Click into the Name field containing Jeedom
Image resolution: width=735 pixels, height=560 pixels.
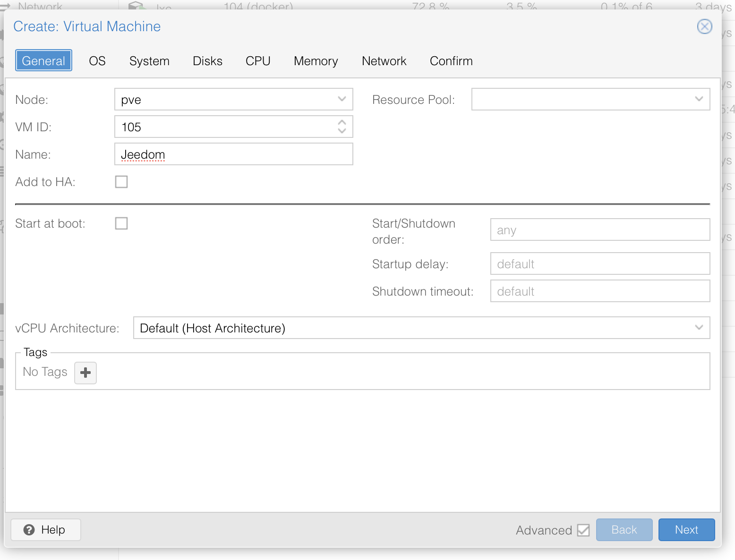(x=234, y=154)
